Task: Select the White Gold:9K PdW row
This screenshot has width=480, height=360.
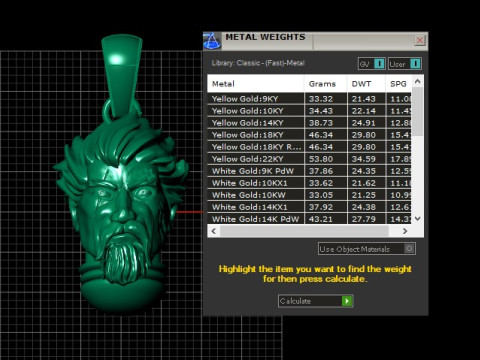Action: [309, 171]
